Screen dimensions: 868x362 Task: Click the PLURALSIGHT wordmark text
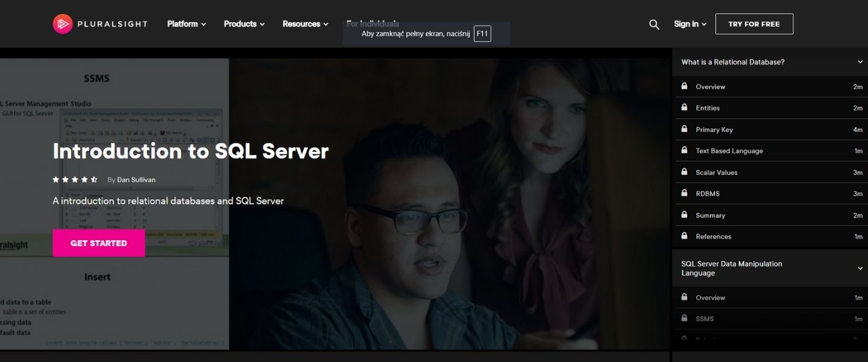click(112, 24)
